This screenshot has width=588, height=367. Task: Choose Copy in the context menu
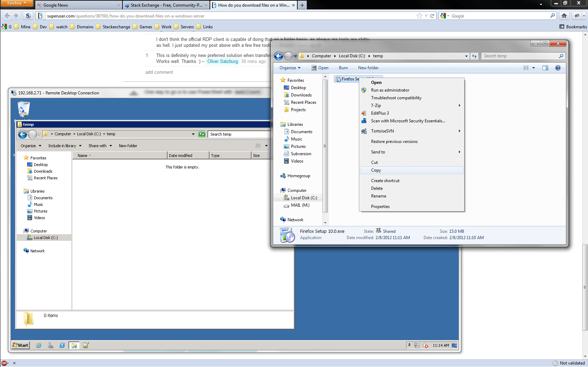coord(411,170)
